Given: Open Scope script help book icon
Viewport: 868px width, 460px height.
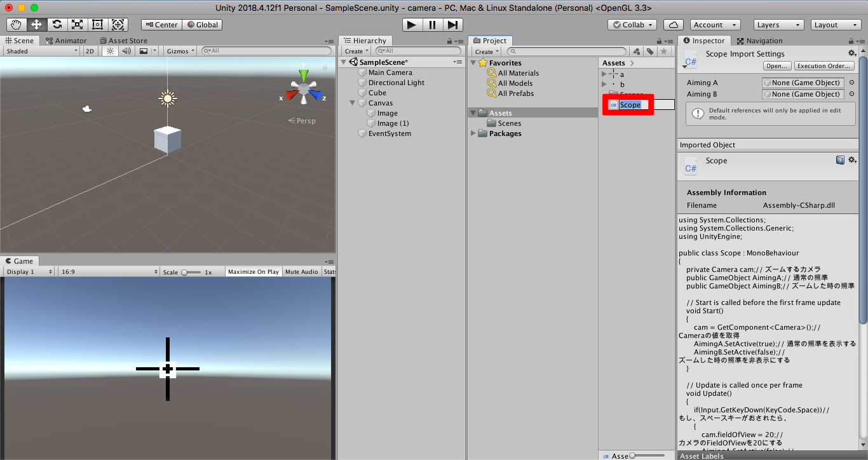Looking at the screenshot, I should pyautogui.click(x=840, y=160).
